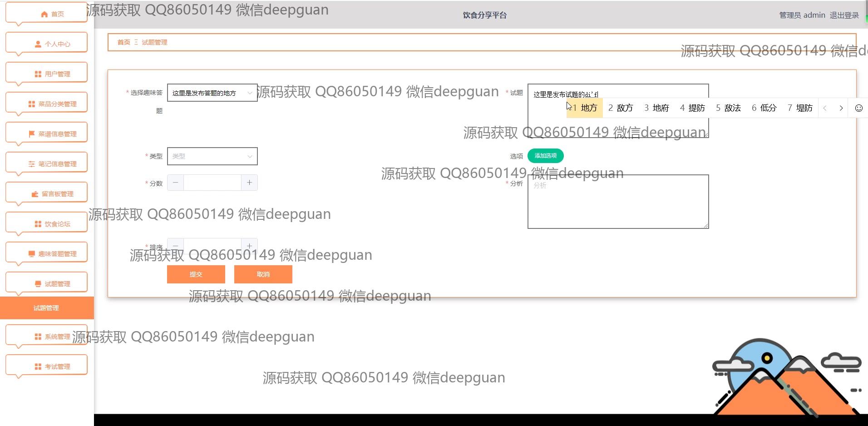Decrease the 排序 value
Image resolution: width=868 pixels, height=426 pixels.
(175, 246)
